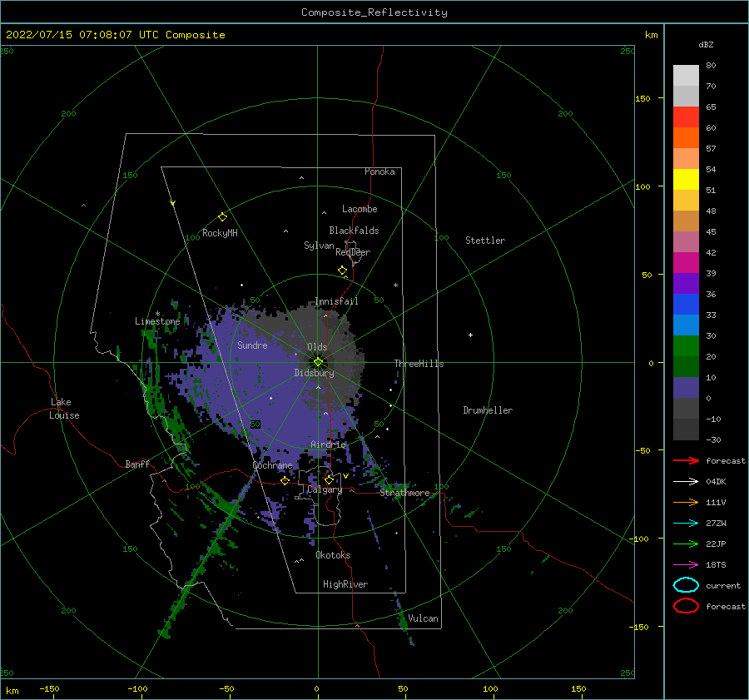Click the HighRiver label
Image resolution: width=749 pixels, height=700 pixels.
point(345,584)
